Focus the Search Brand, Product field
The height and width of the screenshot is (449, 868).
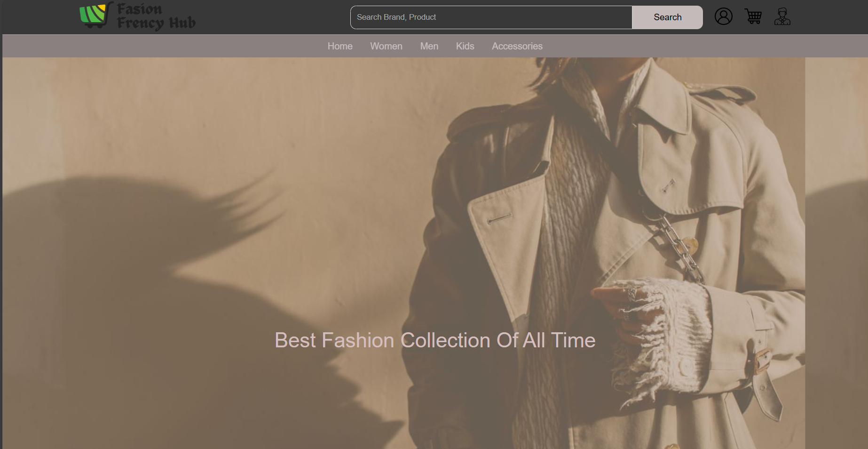(x=491, y=17)
